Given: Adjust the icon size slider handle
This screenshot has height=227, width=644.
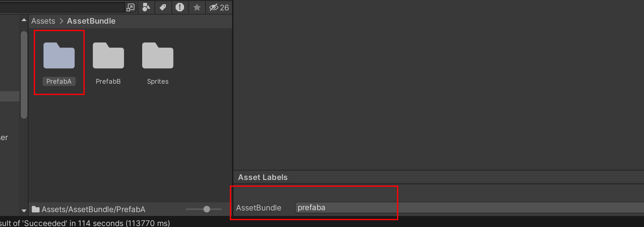Looking at the screenshot, I should [x=207, y=209].
